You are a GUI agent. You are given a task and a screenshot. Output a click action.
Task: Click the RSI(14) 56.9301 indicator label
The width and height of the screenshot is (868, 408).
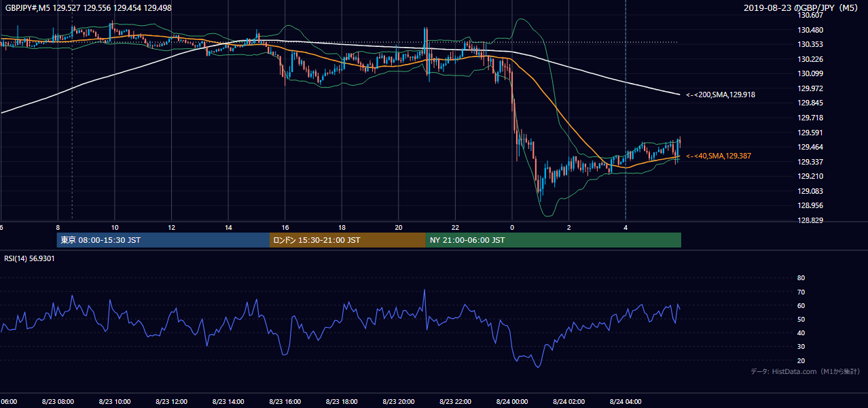click(30, 258)
